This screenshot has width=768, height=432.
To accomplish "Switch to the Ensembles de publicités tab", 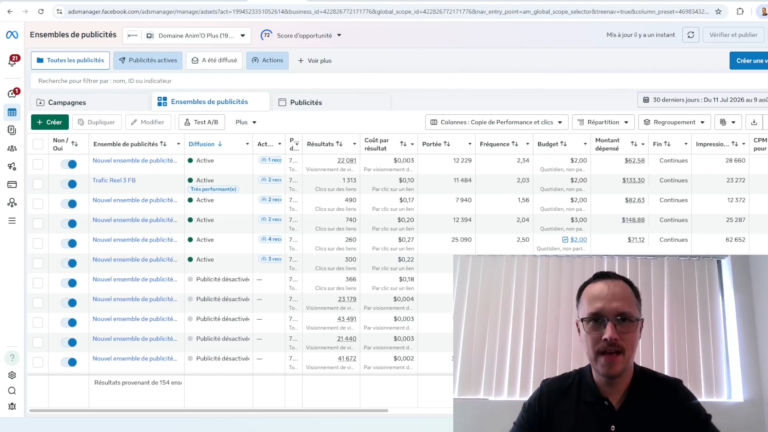I will (x=211, y=102).
